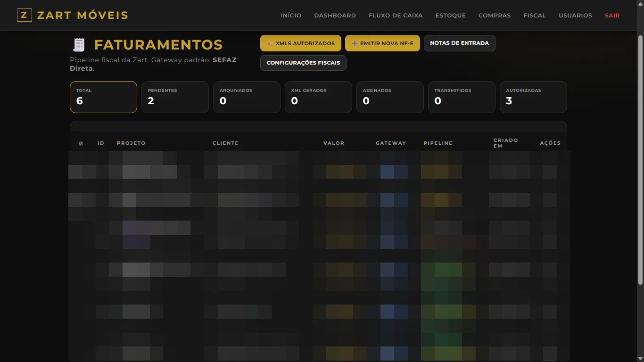Image resolution: width=644 pixels, height=362 pixels.
Task: Click the receipt icon beside Faturamentos
Action: coord(79,45)
